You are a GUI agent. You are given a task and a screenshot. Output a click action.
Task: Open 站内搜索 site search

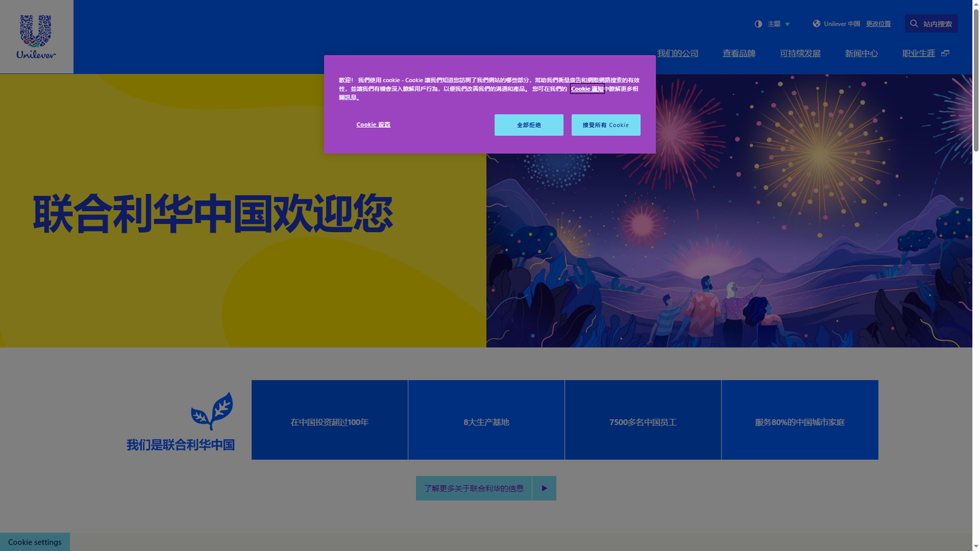pos(931,24)
